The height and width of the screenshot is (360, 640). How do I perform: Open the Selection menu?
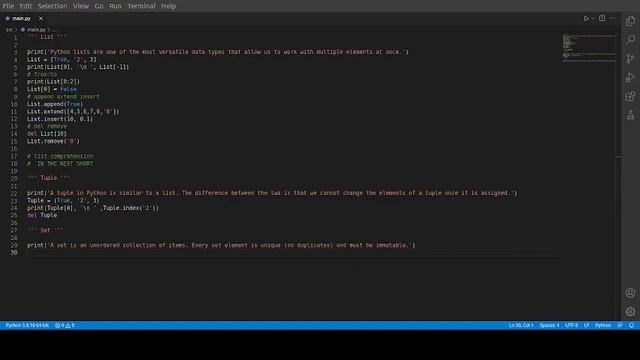53,6
